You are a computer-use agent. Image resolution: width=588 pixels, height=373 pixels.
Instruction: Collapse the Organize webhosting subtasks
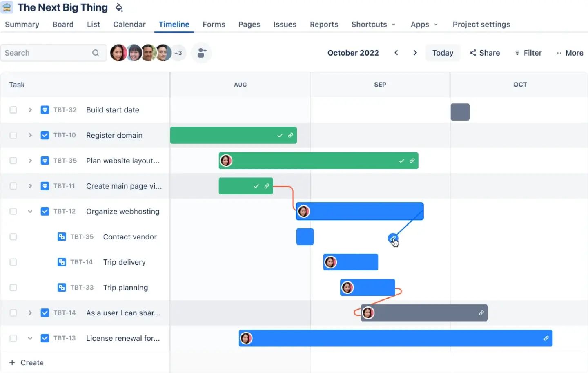click(x=30, y=211)
